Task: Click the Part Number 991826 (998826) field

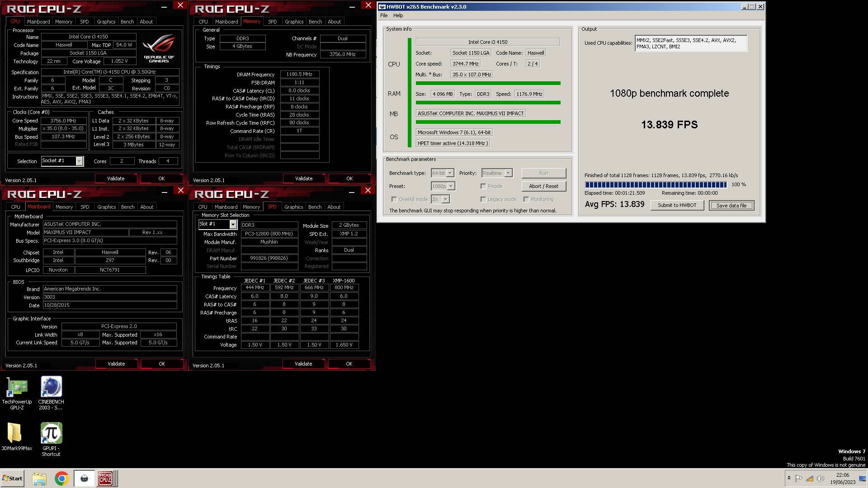Action: point(269,258)
